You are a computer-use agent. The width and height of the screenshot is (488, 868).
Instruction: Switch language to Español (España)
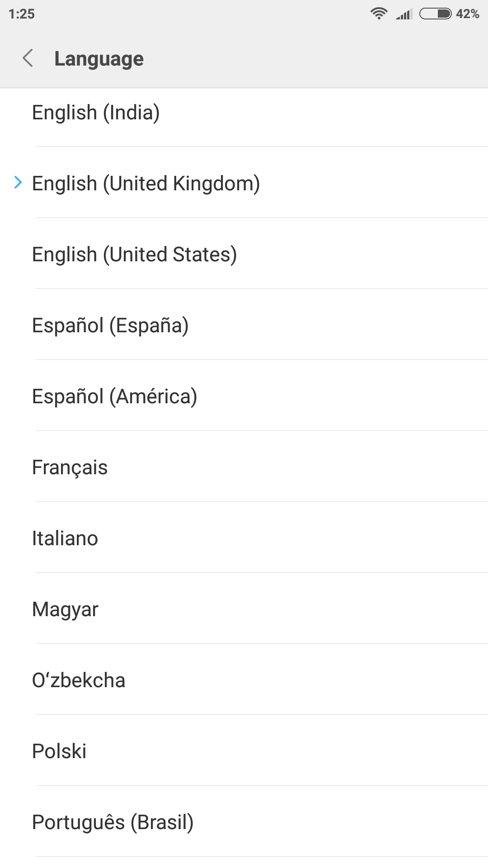click(x=110, y=325)
